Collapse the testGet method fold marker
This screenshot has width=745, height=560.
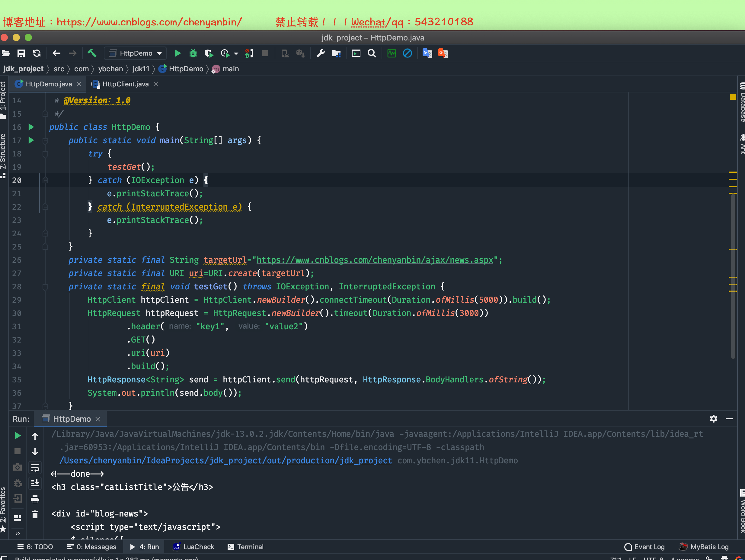pyautogui.click(x=45, y=287)
